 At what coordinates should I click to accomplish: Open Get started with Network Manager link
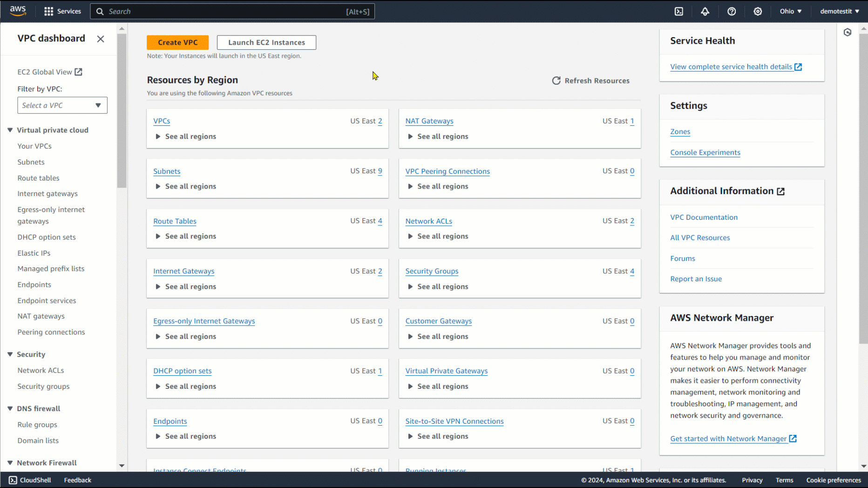[x=733, y=439]
